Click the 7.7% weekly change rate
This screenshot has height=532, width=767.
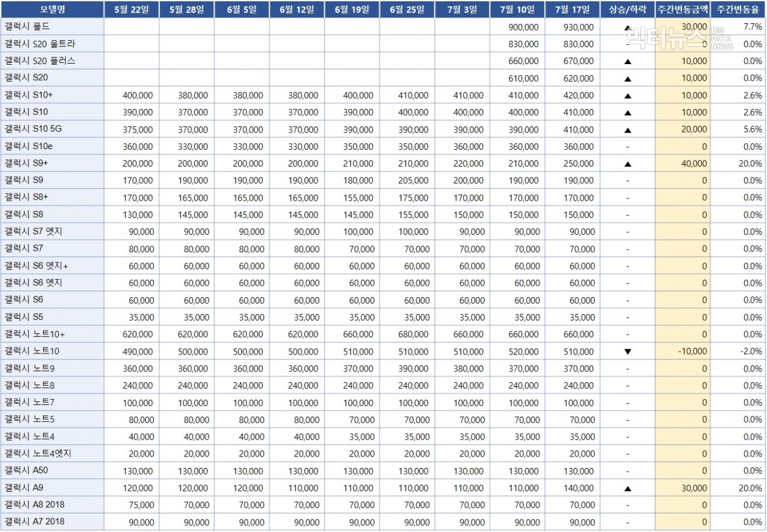753,27
